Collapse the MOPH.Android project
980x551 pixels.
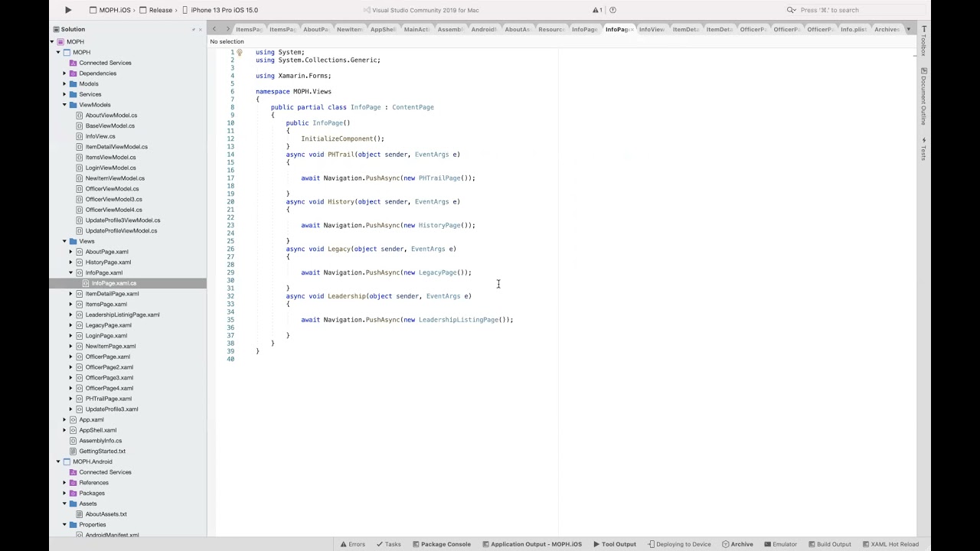(58, 461)
